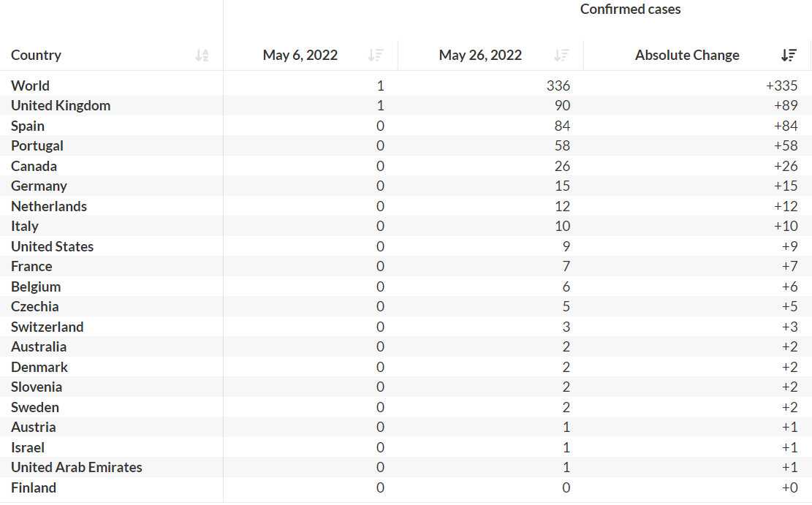Click Canada's May 26 value 26
Screen dimensions: 812x505
562,166
